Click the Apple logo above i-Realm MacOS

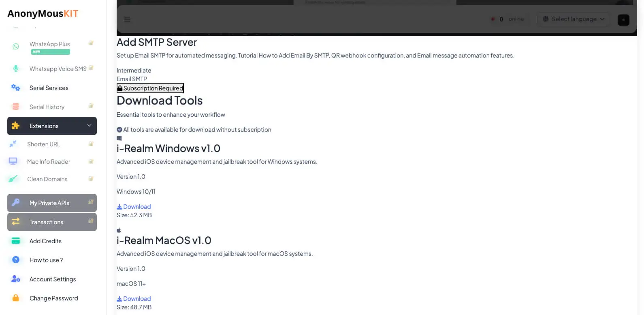click(119, 230)
